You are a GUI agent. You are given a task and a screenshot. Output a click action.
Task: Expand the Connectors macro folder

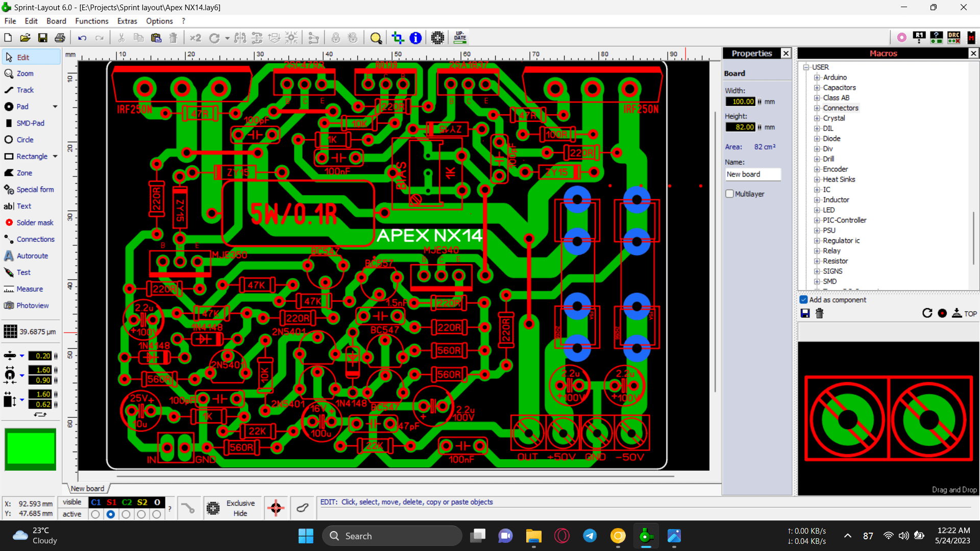817,108
